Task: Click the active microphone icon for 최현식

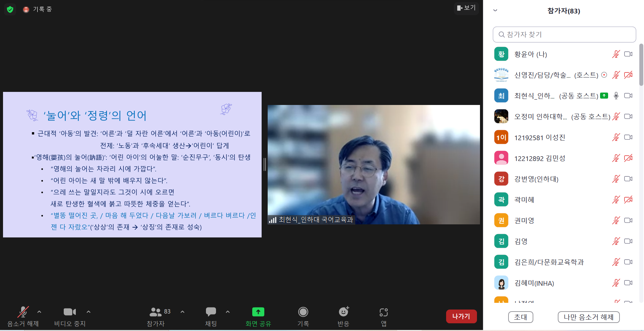Action: tap(616, 96)
